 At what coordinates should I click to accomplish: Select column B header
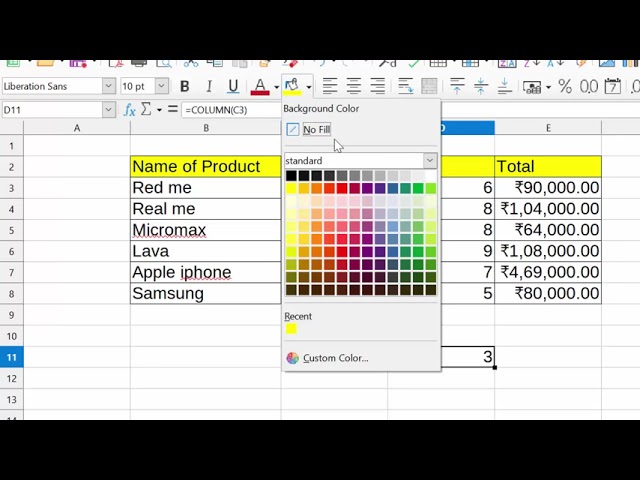(x=206, y=128)
